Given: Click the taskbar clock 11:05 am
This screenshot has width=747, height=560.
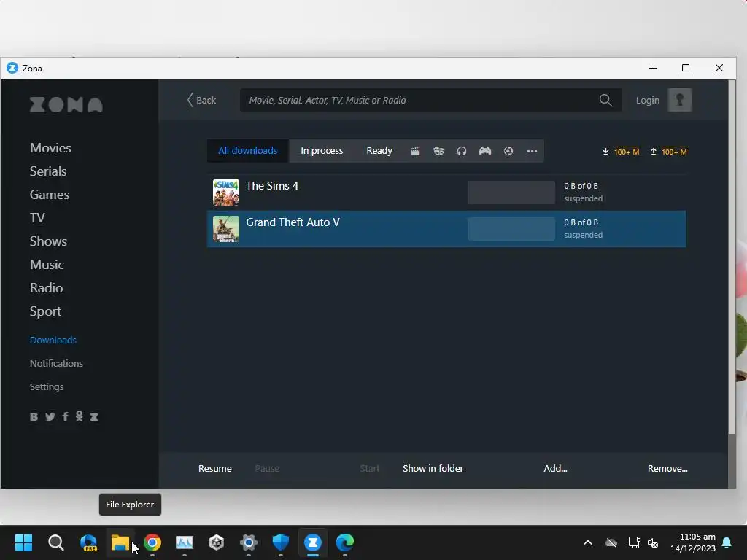Looking at the screenshot, I should click(697, 537).
